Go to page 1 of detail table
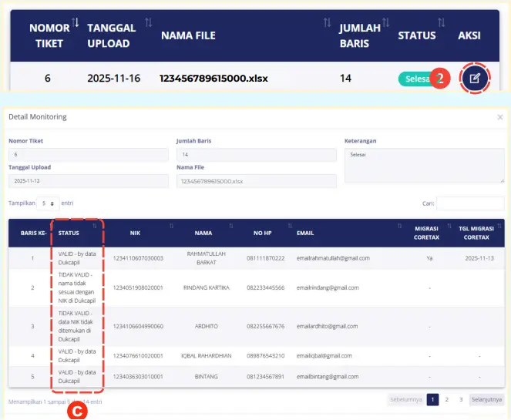The height and width of the screenshot is (420, 511). (x=432, y=399)
